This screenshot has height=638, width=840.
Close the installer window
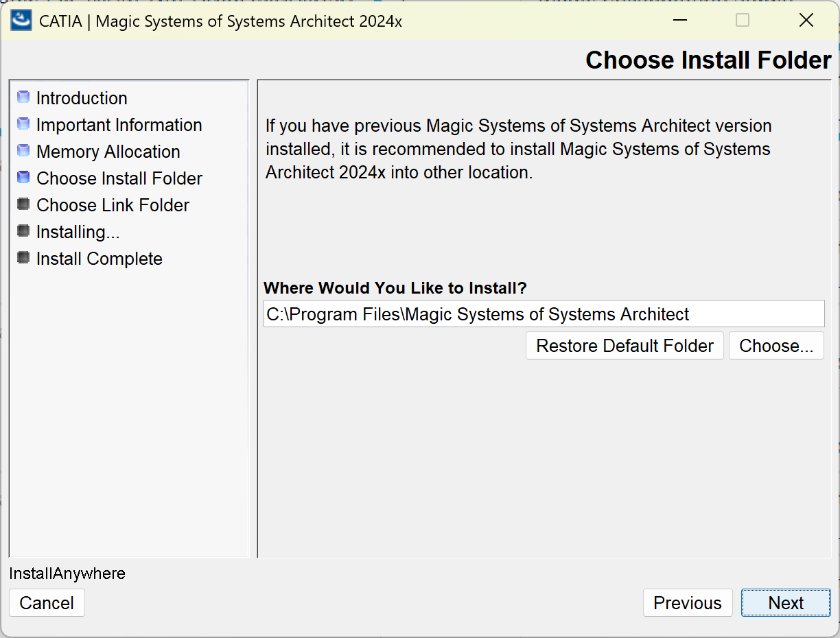[806, 21]
